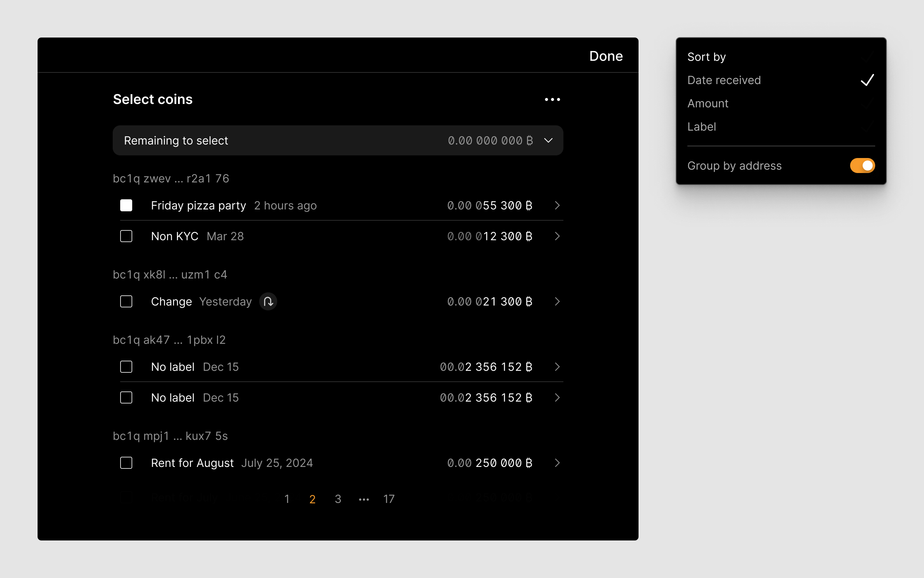Click the Friday pizza party label

[198, 205]
